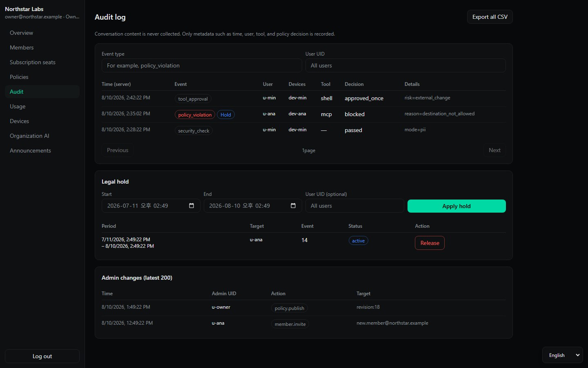The width and height of the screenshot is (588, 368).
Task: Open the Overview page
Action: pyautogui.click(x=42, y=33)
